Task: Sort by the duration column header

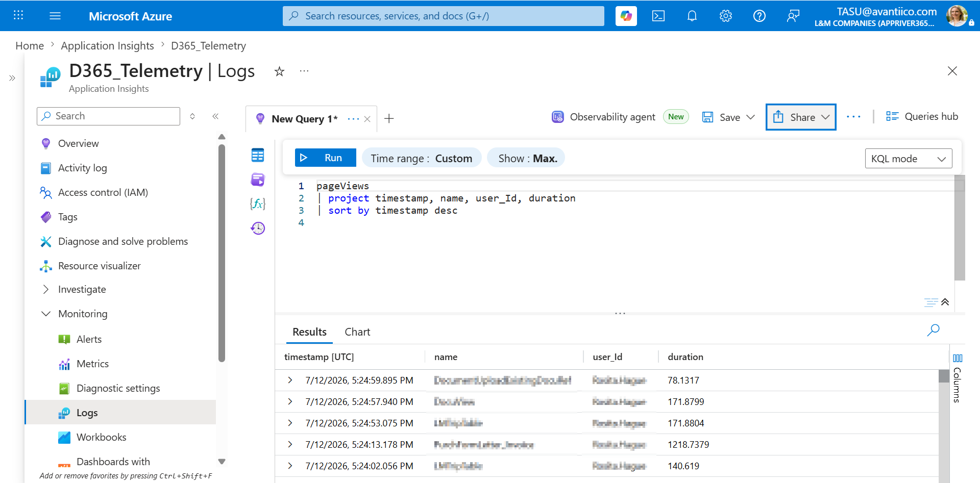Action: click(685, 357)
